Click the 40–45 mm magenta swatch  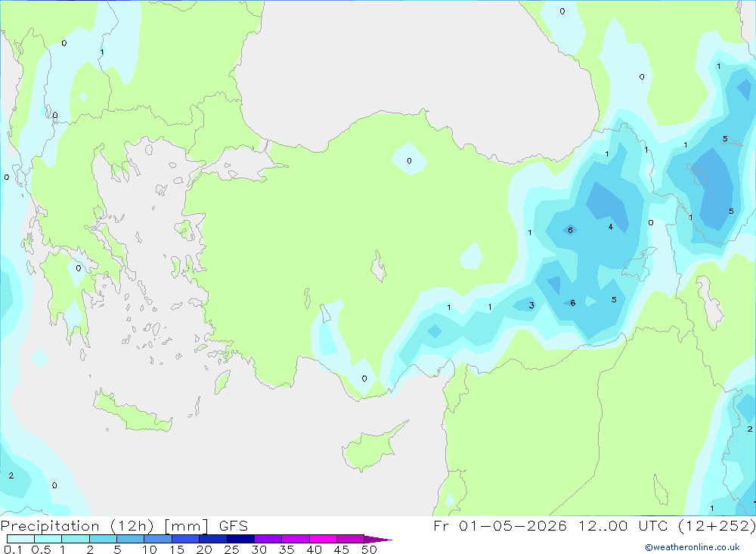(x=323, y=539)
